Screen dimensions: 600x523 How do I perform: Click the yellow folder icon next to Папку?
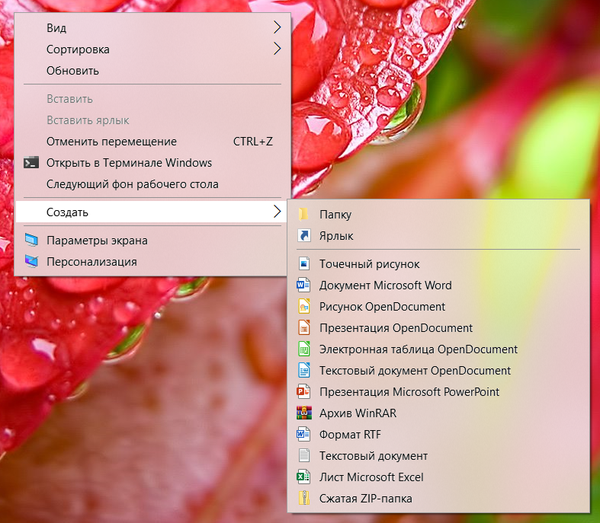point(304,215)
